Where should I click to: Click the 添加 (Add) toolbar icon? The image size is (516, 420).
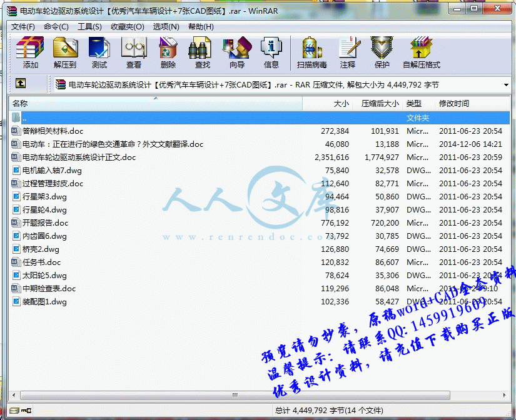click(30, 47)
